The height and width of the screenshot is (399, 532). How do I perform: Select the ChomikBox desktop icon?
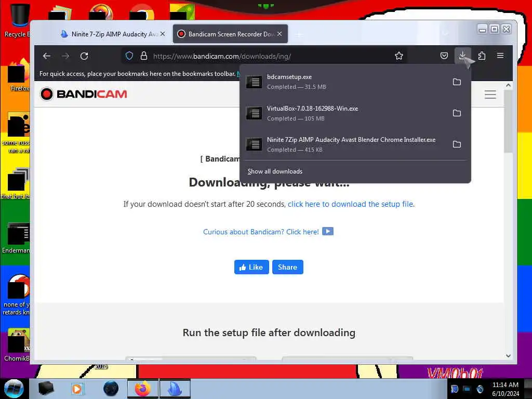point(17,345)
